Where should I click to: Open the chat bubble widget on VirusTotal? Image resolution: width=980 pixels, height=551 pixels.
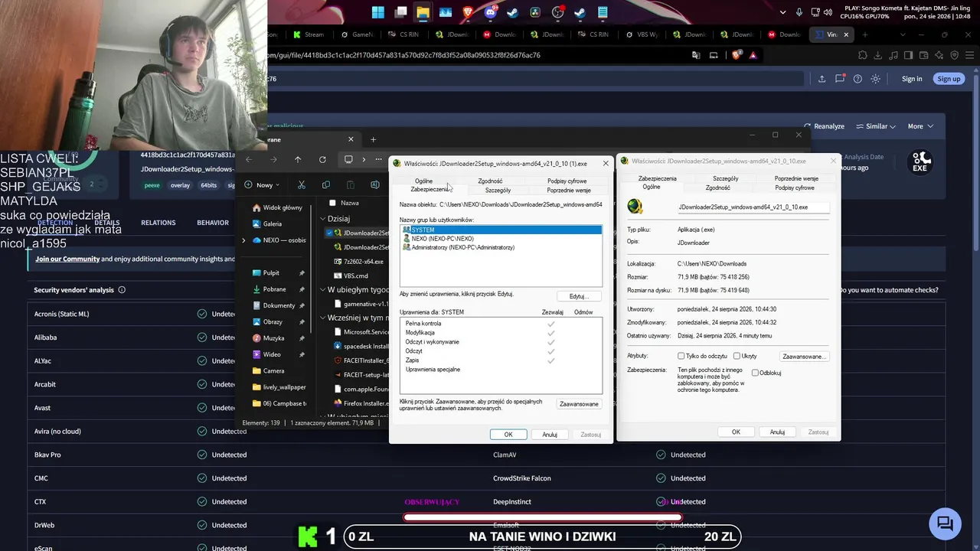(x=946, y=523)
